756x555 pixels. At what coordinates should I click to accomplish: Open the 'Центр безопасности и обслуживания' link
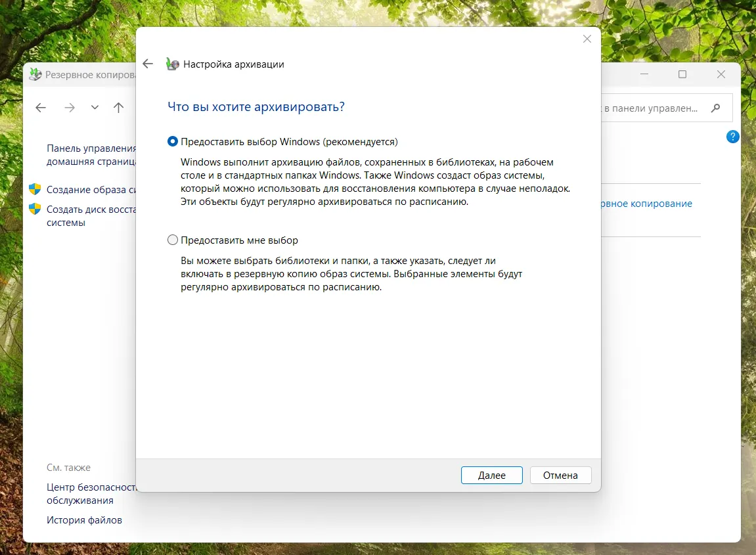tap(91, 494)
